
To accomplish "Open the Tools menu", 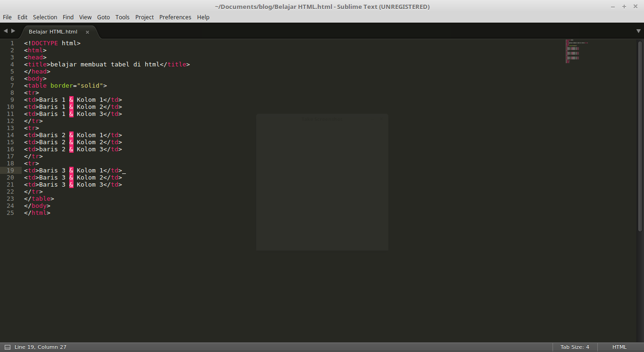I will 123,17.
